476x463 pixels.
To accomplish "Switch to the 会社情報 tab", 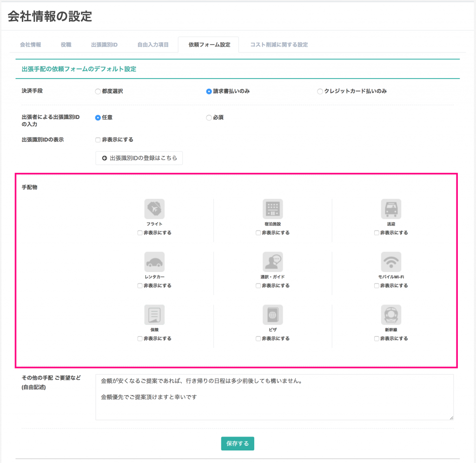I will pyautogui.click(x=31, y=45).
